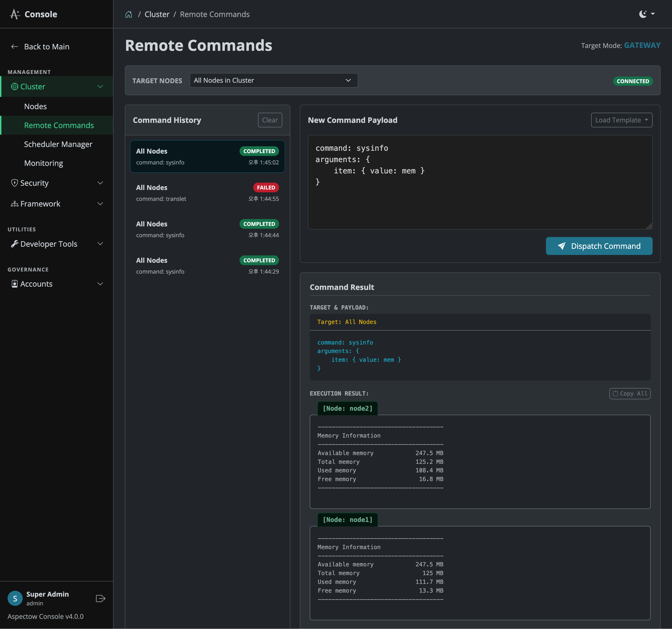Click the Remote Commands breadcrumb text
The height and width of the screenshot is (629, 672).
[x=215, y=14]
